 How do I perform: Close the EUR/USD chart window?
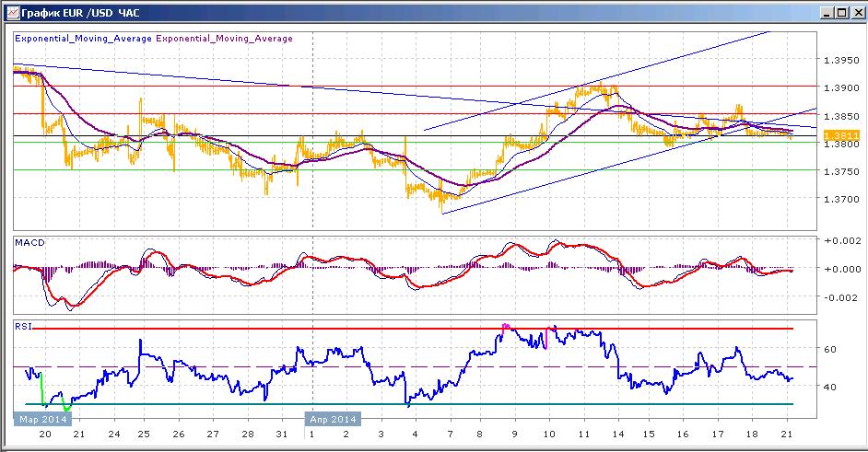click(856, 12)
